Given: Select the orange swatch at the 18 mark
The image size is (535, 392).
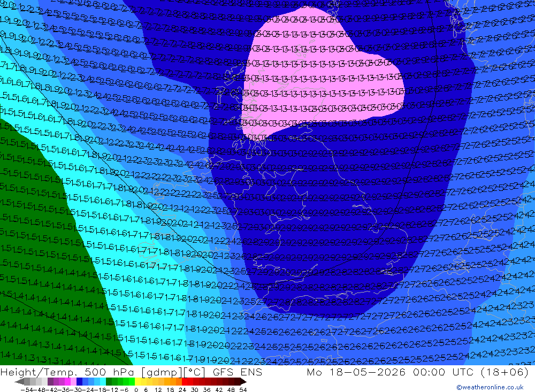Looking at the screenshot, I should pyautogui.click(x=173, y=381).
